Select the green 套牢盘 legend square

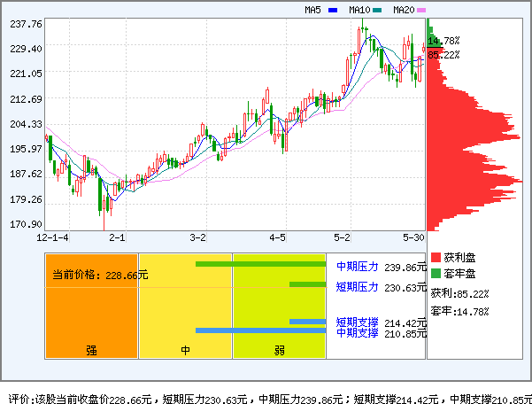[436, 274]
